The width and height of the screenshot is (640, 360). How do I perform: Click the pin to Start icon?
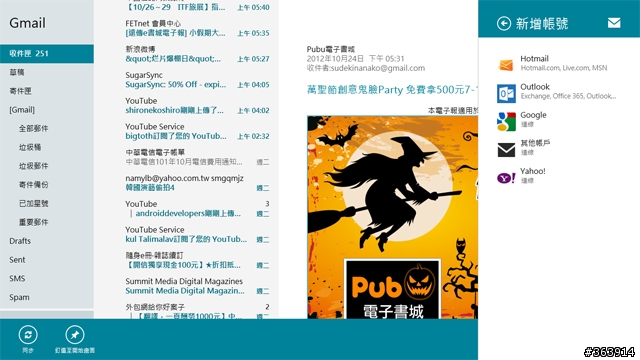coord(75,335)
